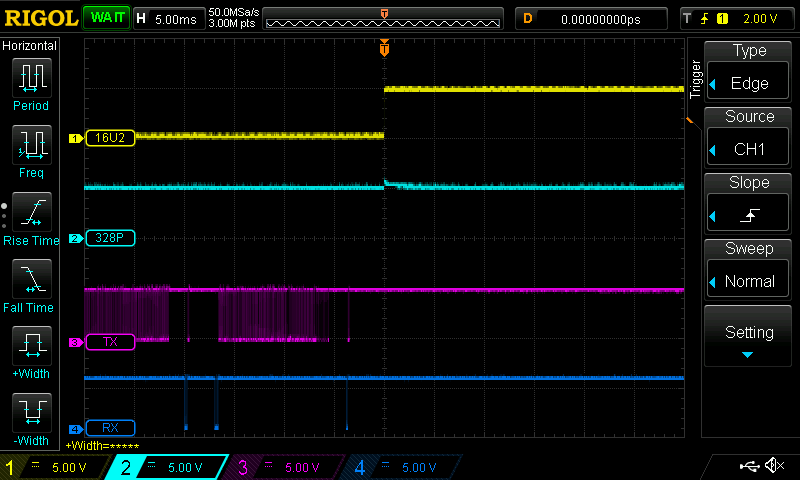This screenshot has width=800, height=480.
Task: Select the Fall Time measurement icon
Action: tap(32, 279)
